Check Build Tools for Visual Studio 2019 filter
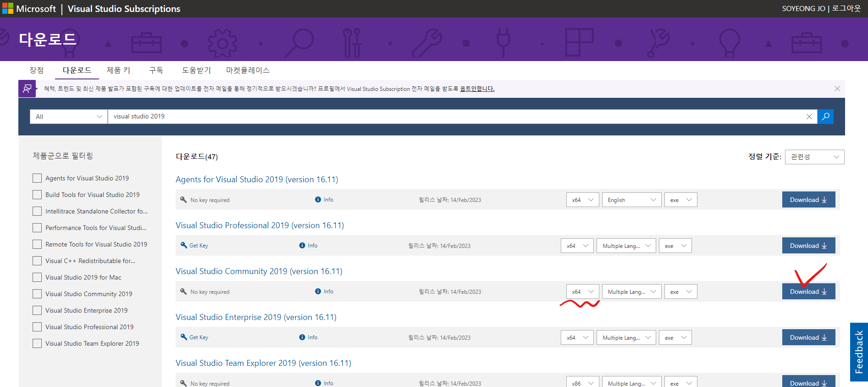The image size is (868, 387). pyautogui.click(x=37, y=195)
